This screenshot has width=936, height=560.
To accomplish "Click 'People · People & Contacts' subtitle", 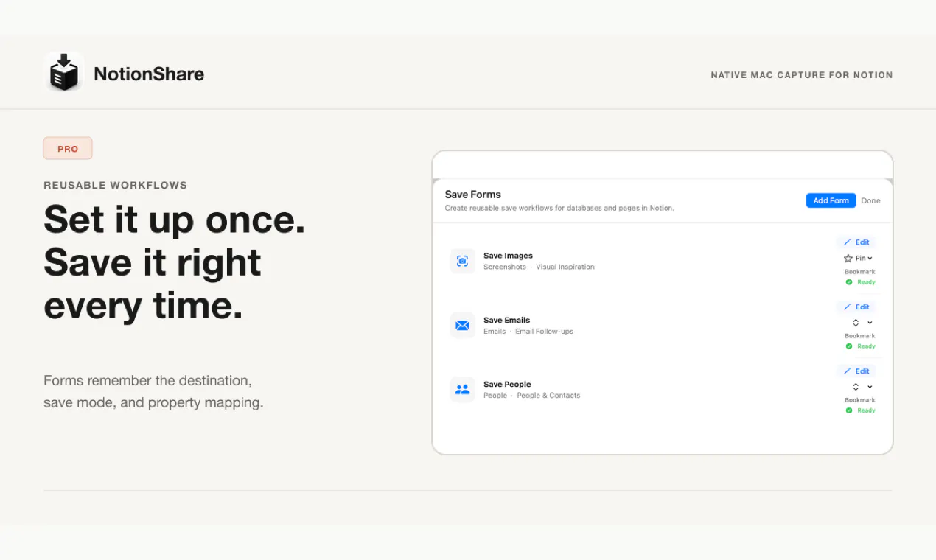I will (531, 396).
